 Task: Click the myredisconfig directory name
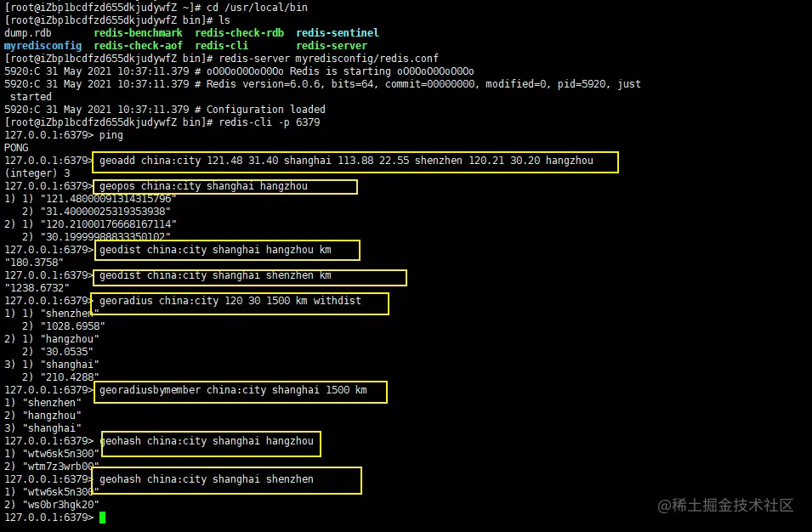(43, 46)
